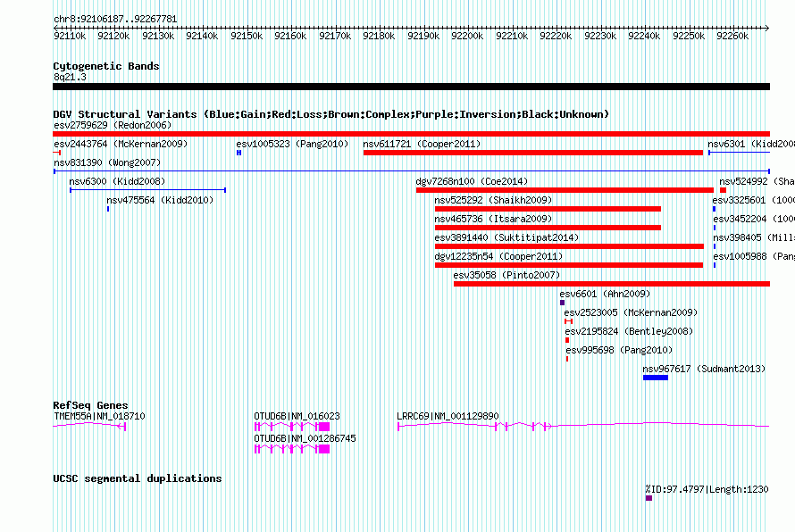Click the OTUD6B|NM_016023 gene exon glyph
The image size is (795, 532).
pyautogui.click(x=292, y=427)
